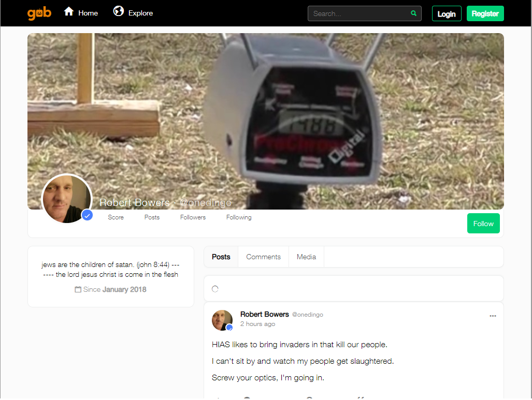Open the Following list link
532x400 pixels.
pos(239,217)
